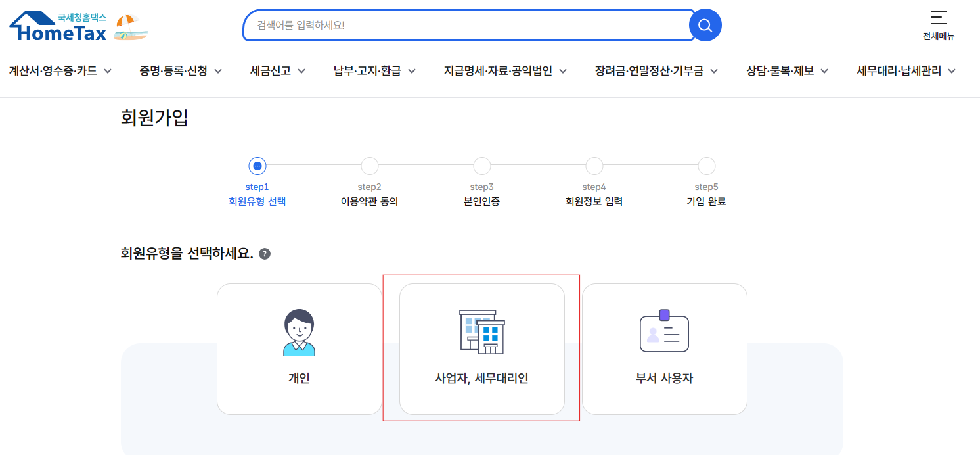
Task: Click inside the 검색어를 입력하세요 search field
Action: [466, 26]
